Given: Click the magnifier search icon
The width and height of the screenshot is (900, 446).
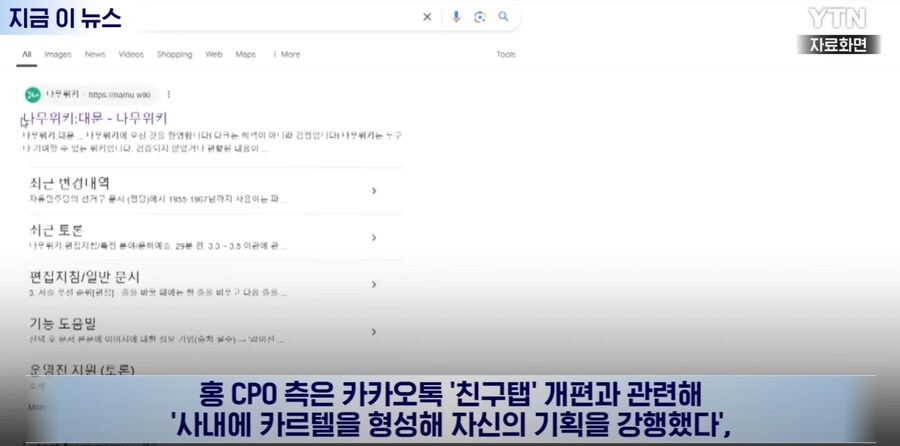Looking at the screenshot, I should point(504,17).
